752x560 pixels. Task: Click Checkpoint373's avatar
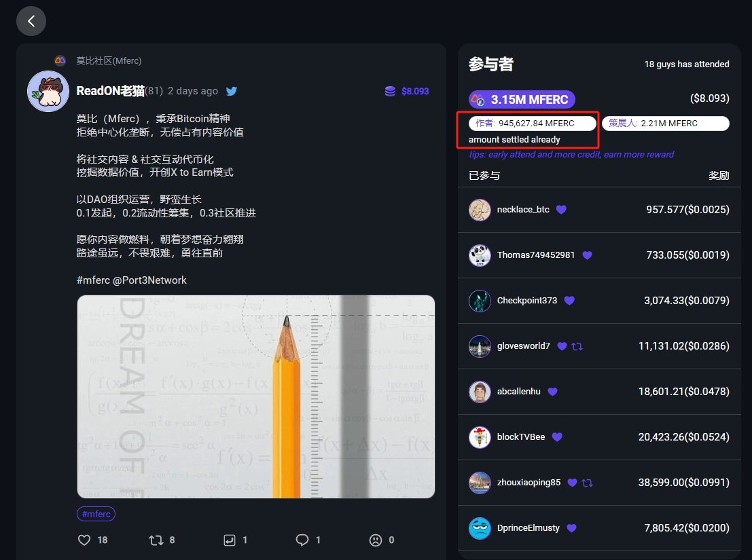coord(480,301)
